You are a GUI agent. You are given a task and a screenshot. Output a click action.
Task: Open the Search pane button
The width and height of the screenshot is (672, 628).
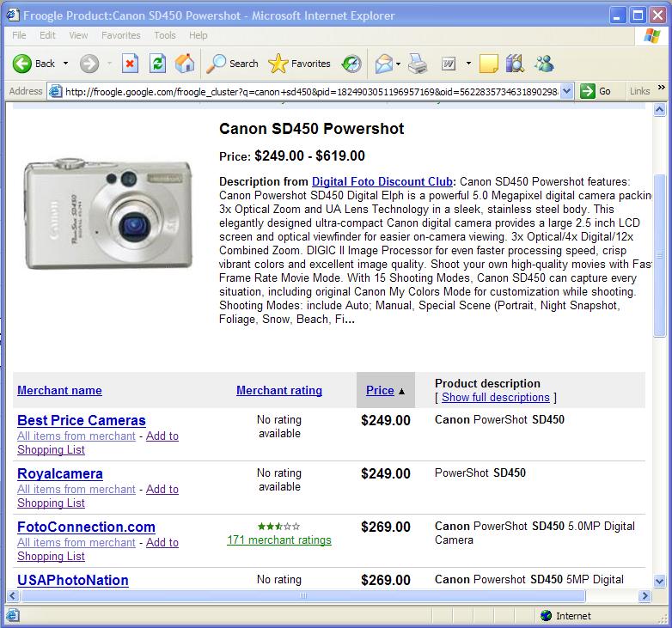click(x=232, y=64)
